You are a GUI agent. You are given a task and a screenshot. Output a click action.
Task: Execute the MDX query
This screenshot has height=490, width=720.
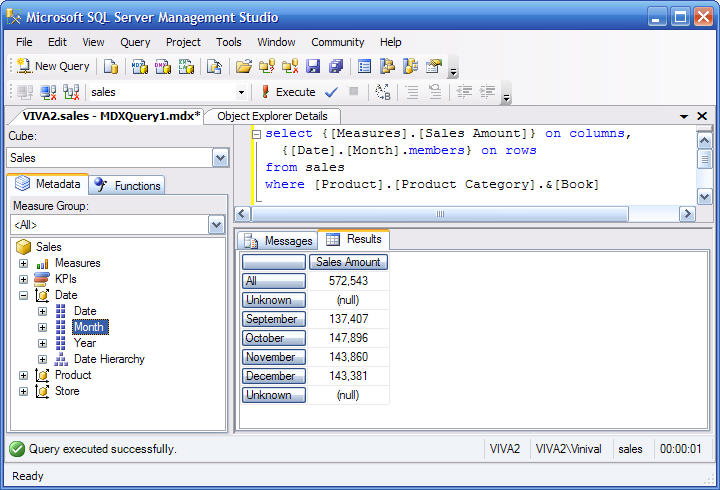coord(288,92)
